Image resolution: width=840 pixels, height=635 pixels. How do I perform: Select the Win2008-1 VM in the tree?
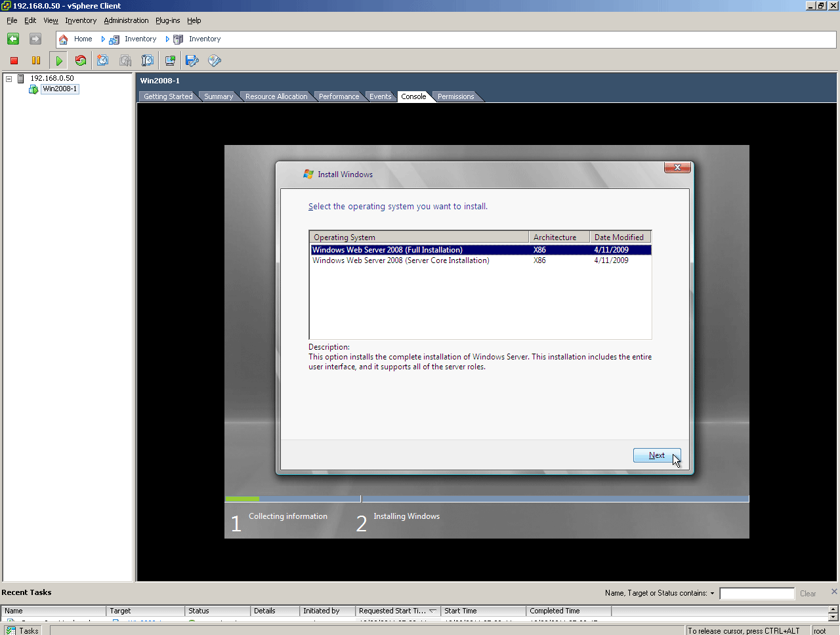pos(60,89)
